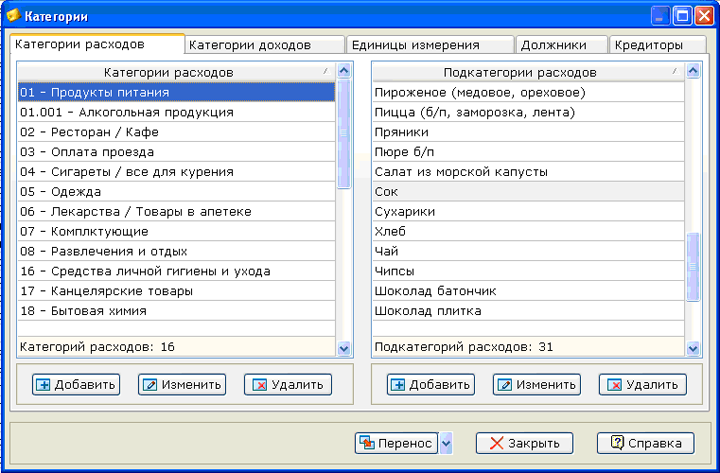720x473 pixels.
Task: Click Добавить under the expense categories list
Action: point(76,384)
